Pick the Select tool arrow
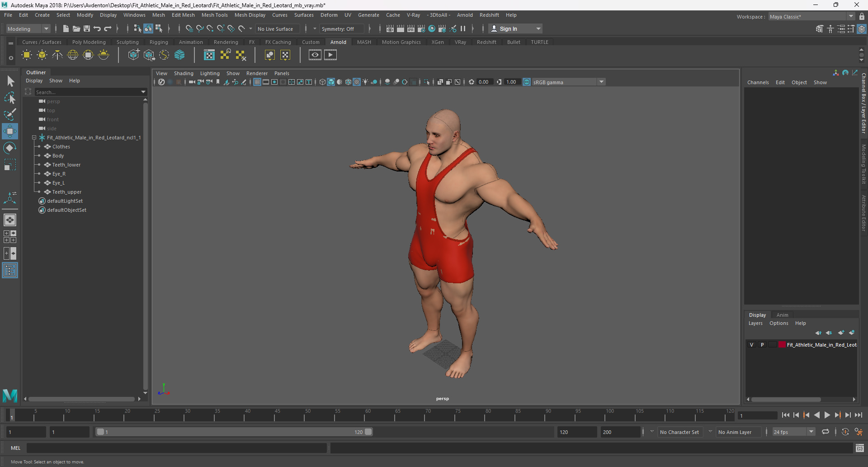This screenshot has height=467, width=868. tap(10, 81)
